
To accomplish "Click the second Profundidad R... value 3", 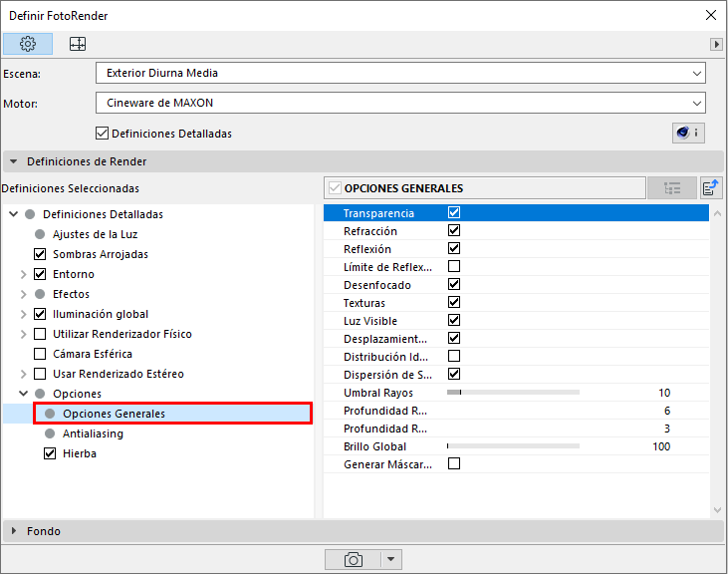I will (x=667, y=429).
